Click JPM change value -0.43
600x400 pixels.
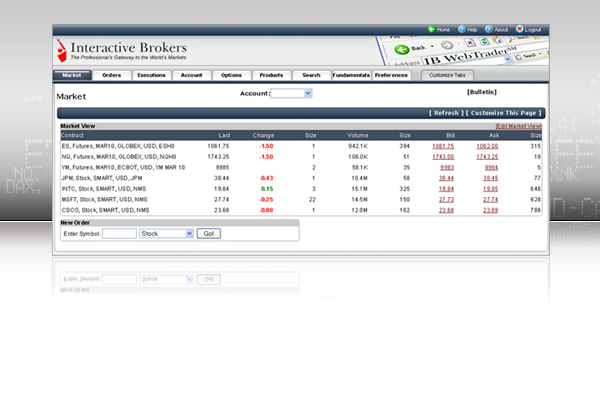point(266,178)
